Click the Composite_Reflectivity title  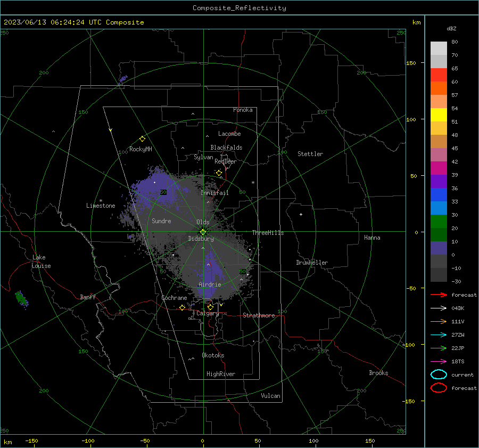(240, 8)
